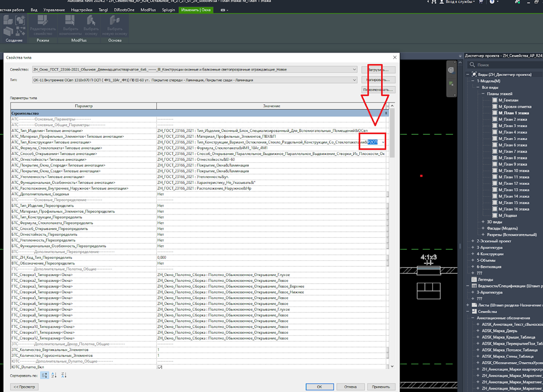Collapse the Планы этажей node
Image resolution: width=543 pixels, height=392 pixels.
[x=483, y=94]
